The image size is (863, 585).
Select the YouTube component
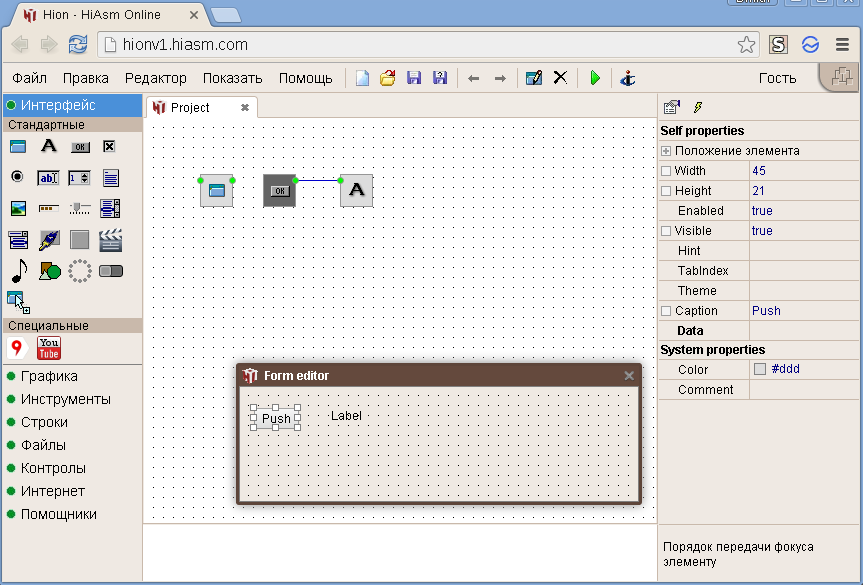click(x=49, y=348)
